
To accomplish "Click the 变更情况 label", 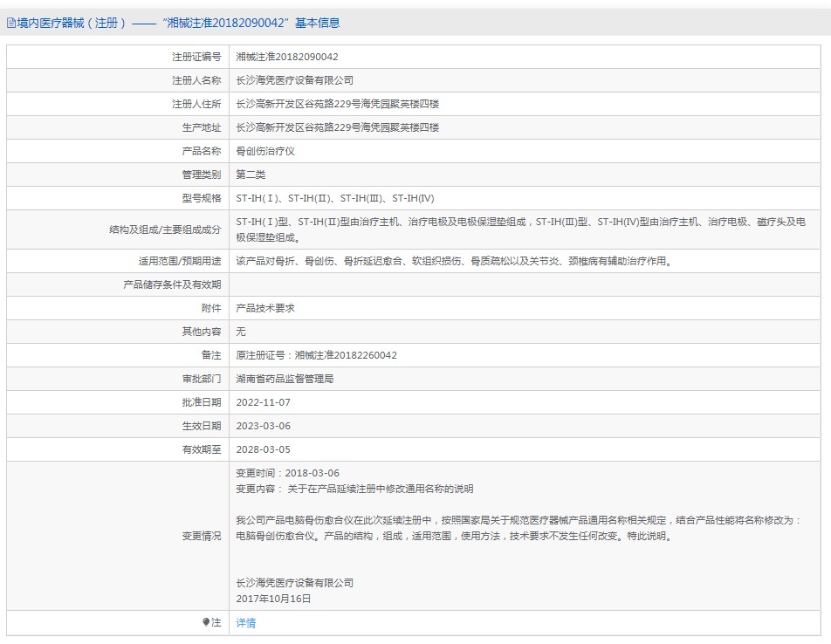I will click(202, 536).
